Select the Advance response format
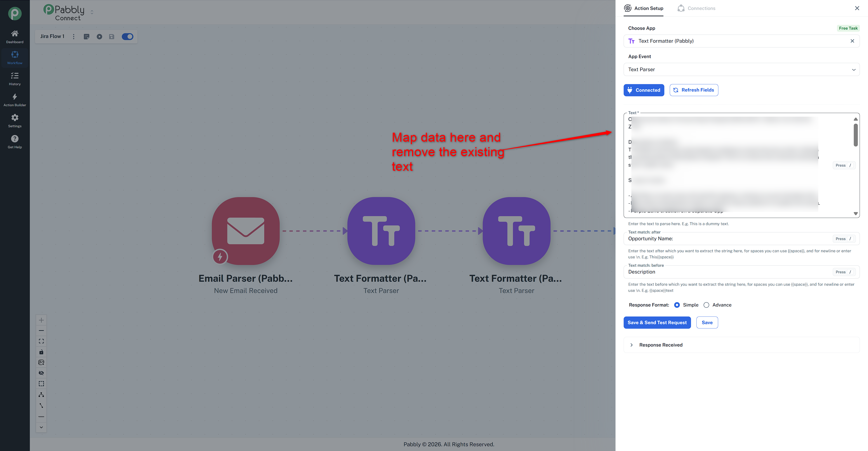868x451 pixels. click(706, 305)
